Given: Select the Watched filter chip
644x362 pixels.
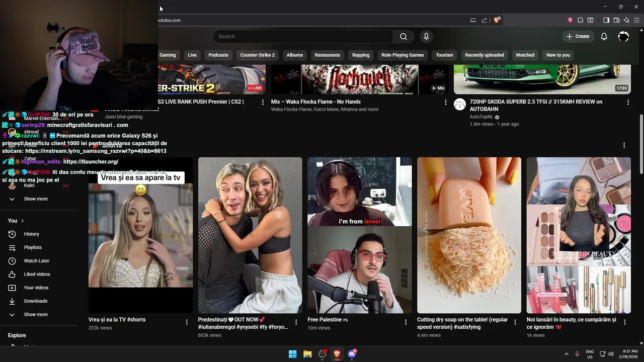Looking at the screenshot, I should coord(525,55).
